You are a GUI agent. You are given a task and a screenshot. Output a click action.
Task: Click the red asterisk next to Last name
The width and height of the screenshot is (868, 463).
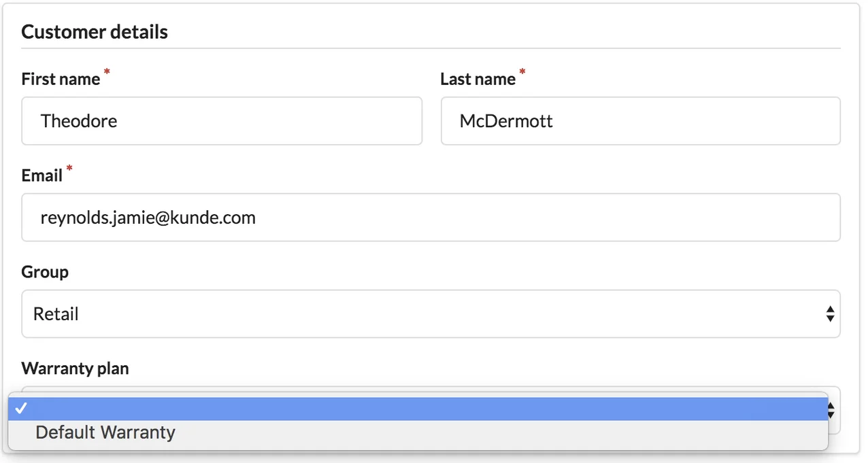(522, 72)
